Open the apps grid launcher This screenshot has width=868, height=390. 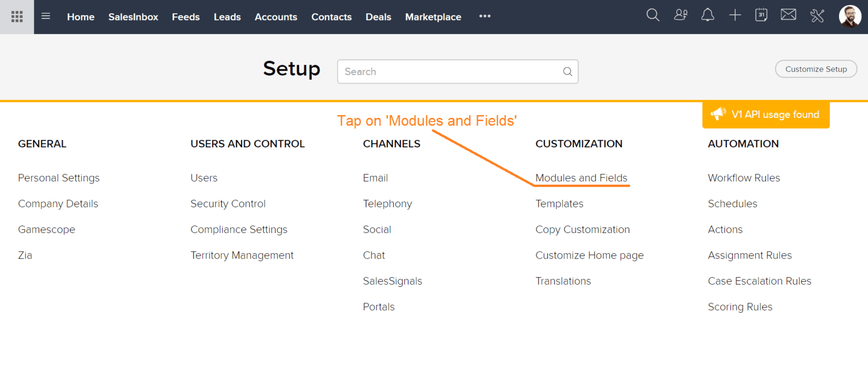click(17, 17)
